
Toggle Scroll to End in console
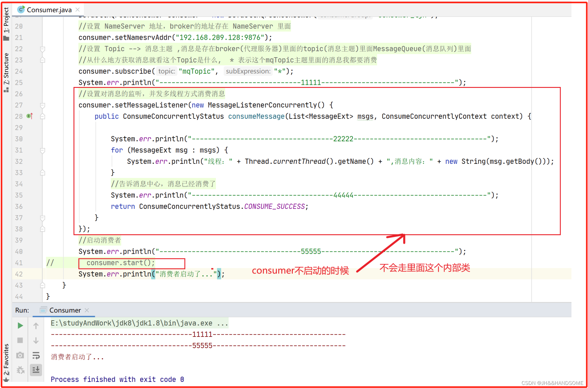36,370
